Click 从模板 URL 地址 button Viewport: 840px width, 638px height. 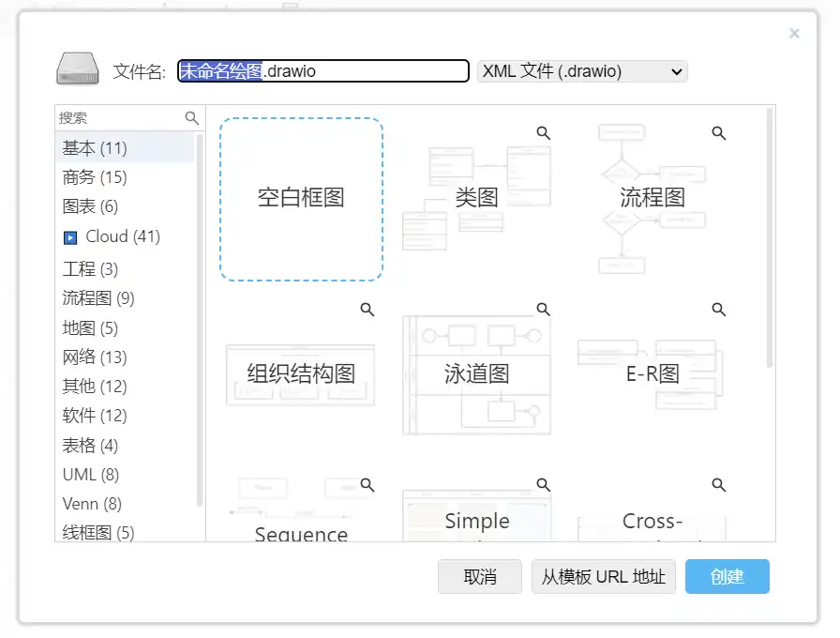(x=603, y=576)
